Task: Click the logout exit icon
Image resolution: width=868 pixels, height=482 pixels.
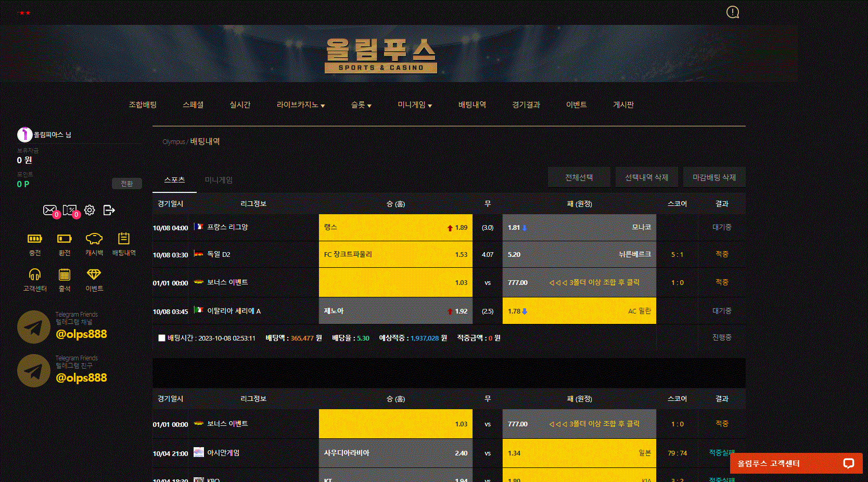Action: (109, 210)
